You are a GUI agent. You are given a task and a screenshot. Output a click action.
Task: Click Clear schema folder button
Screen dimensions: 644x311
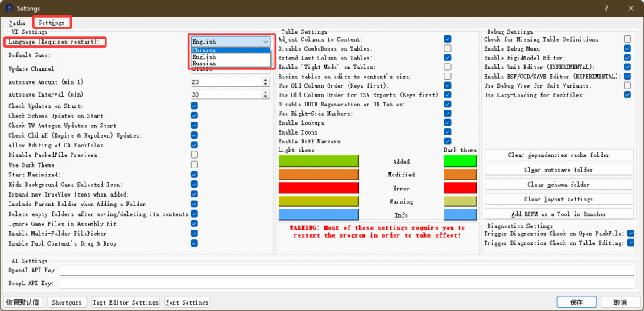[559, 185]
